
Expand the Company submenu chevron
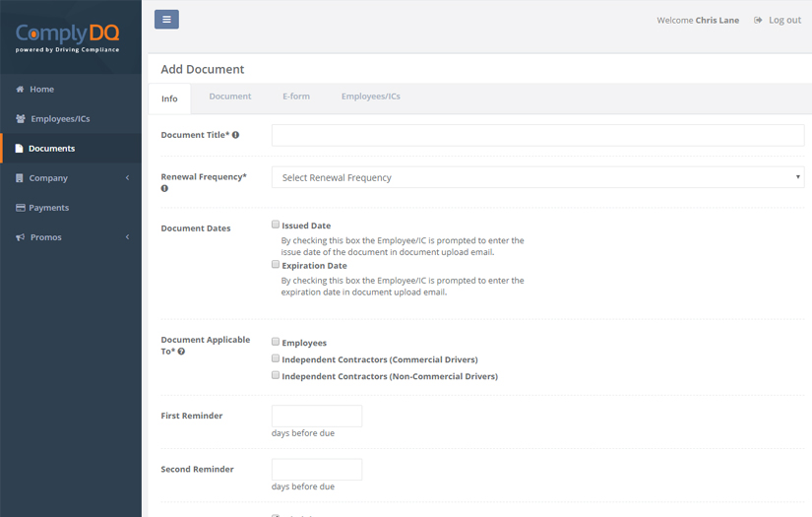[x=127, y=177]
